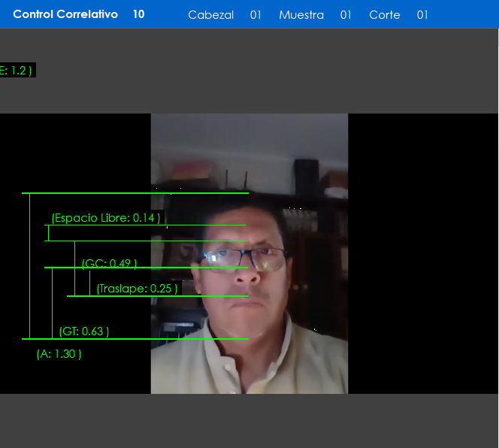499x448 pixels.
Task: Select the Control Correlativo value 10
Action: click(x=138, y=14)
